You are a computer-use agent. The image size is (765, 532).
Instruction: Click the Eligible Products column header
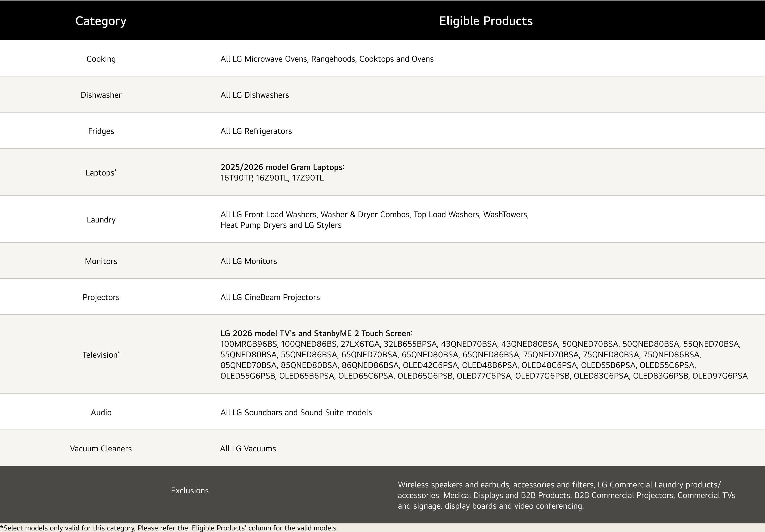[x=486, y=21]
